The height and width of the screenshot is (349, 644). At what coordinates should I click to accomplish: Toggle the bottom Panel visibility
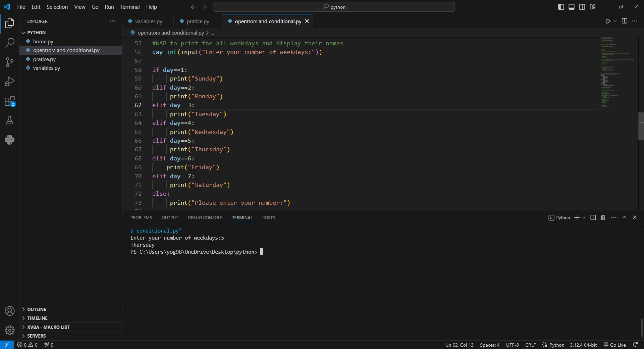[572, 7]
